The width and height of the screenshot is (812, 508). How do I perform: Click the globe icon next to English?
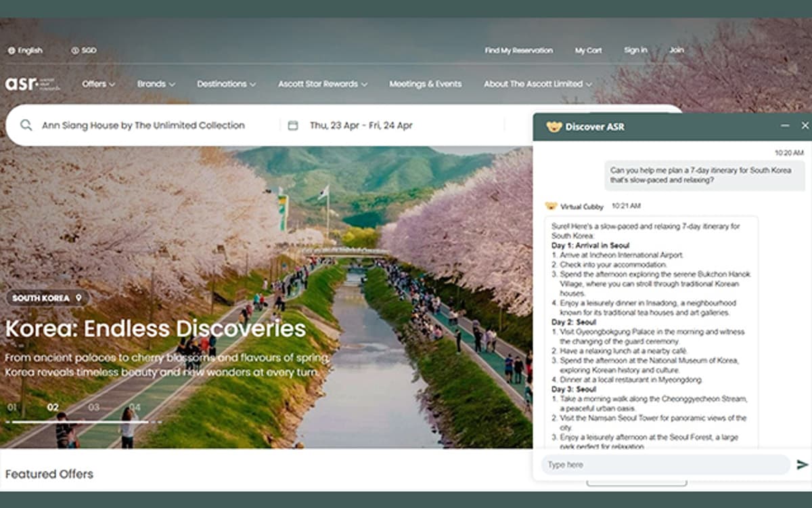coord(10,50)
